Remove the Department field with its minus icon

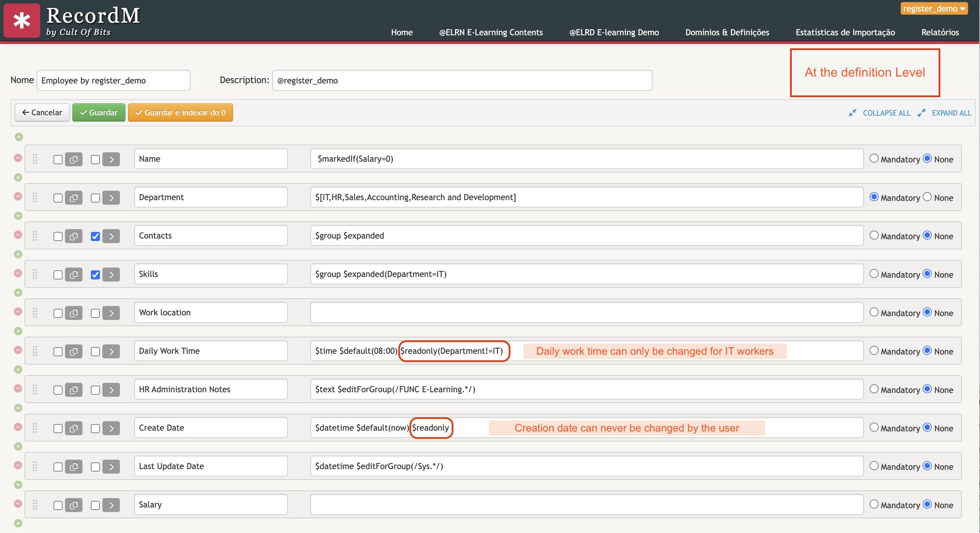point(18,196)
